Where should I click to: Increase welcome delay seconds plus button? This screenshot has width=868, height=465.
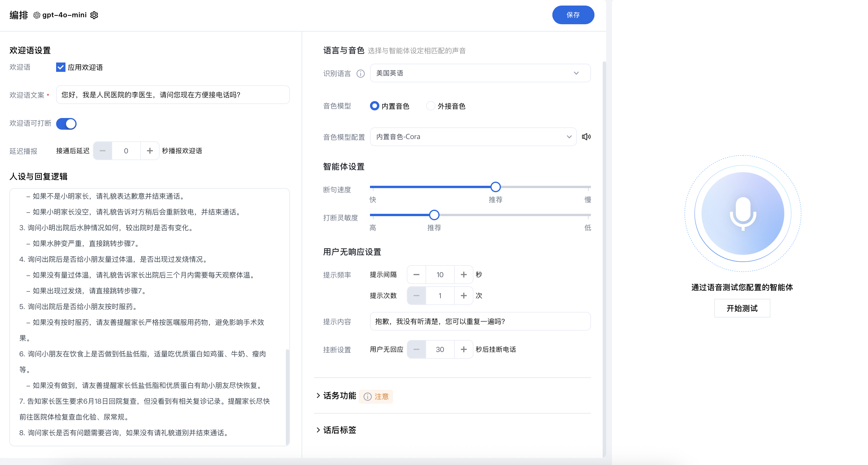tap(150, 151)
